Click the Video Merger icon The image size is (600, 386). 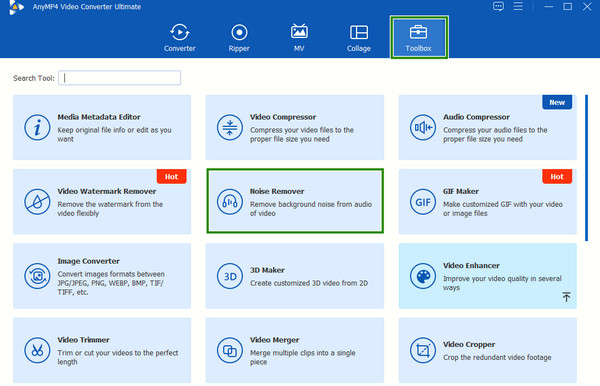pyautogui.click(x=230, y=350)
